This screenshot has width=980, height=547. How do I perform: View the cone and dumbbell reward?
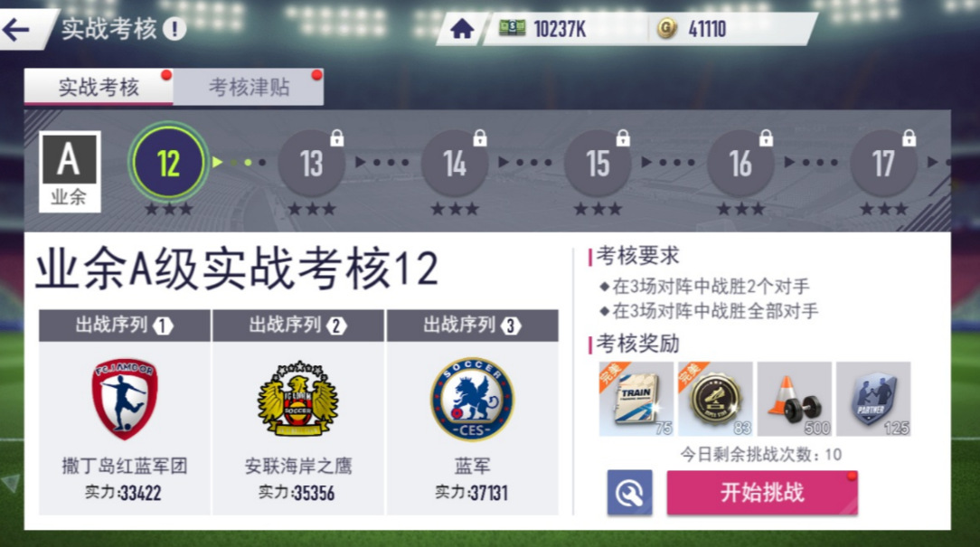click(x=794, y=399)
